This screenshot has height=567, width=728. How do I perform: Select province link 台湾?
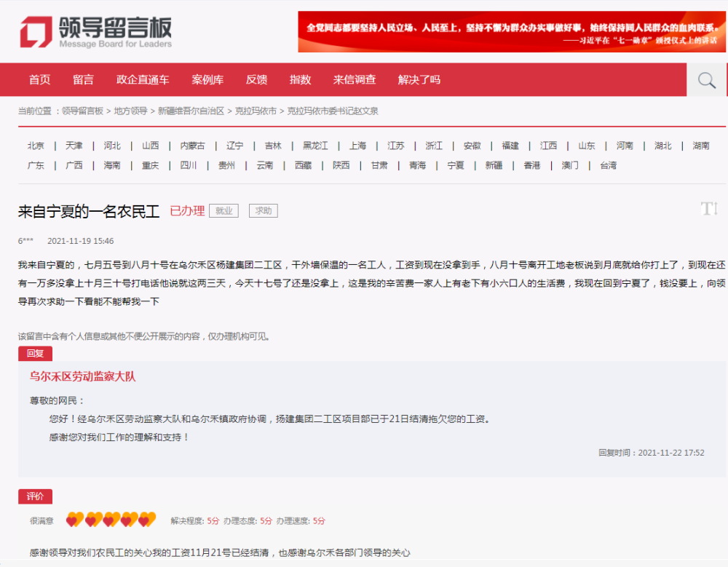tap(608, 165)
